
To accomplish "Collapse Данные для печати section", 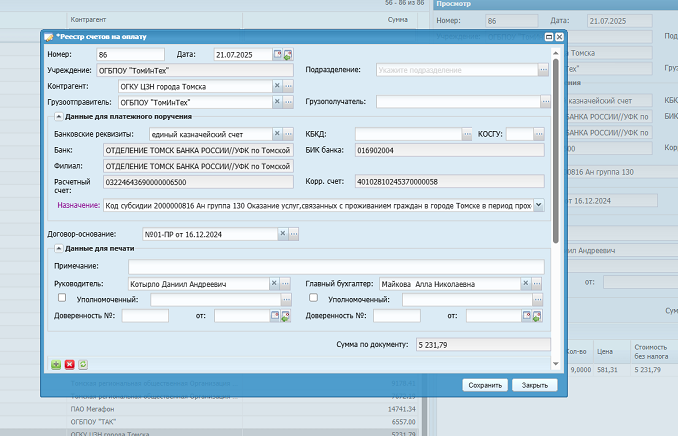I will tap(58, 248).
